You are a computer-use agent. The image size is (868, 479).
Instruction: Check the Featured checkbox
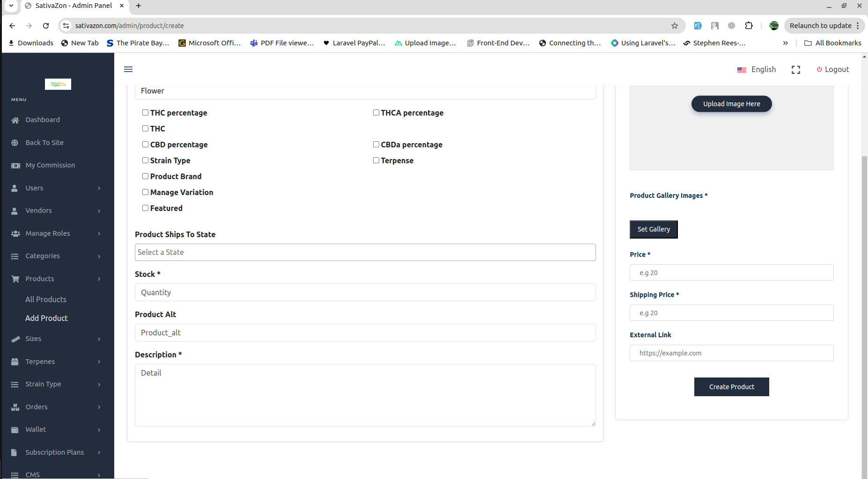[145, 208]
